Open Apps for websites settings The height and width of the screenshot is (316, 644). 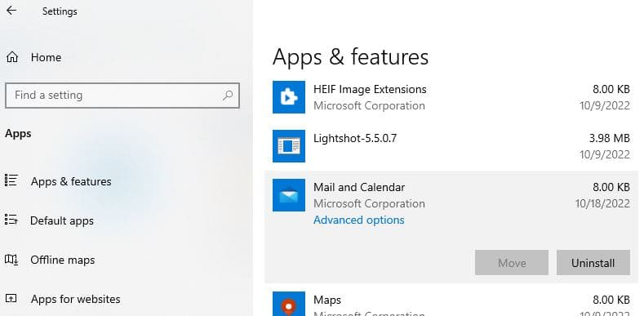(x=76, y=299)
